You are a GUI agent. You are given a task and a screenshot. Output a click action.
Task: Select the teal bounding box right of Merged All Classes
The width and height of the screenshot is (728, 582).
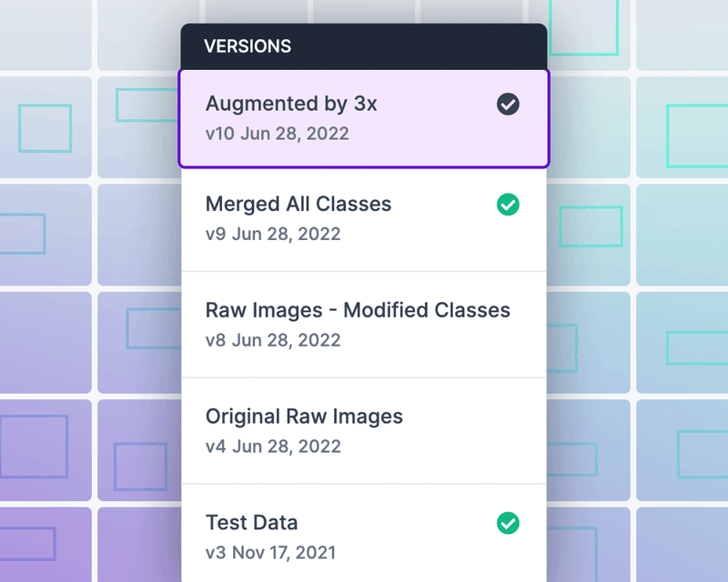(x=591, y=226)
